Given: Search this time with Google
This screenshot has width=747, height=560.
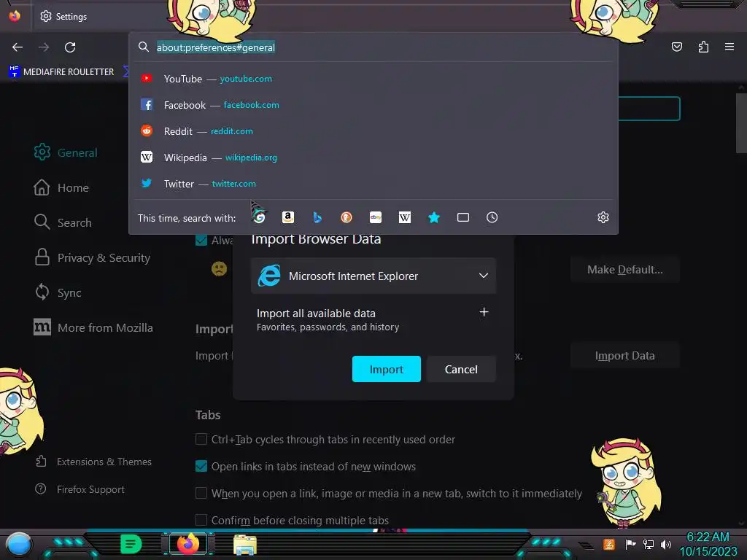Looking at the screenshot, I should [x=259, y=217].
